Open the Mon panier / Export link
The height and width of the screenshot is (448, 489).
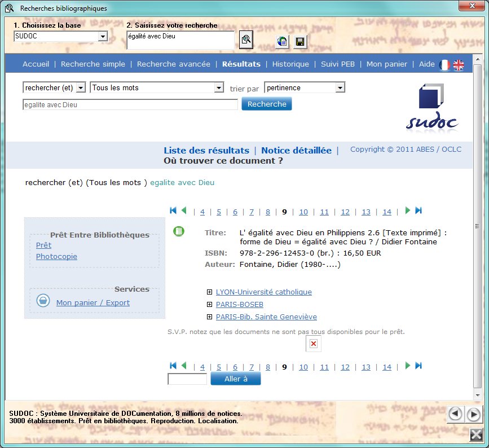coord(93,302)
